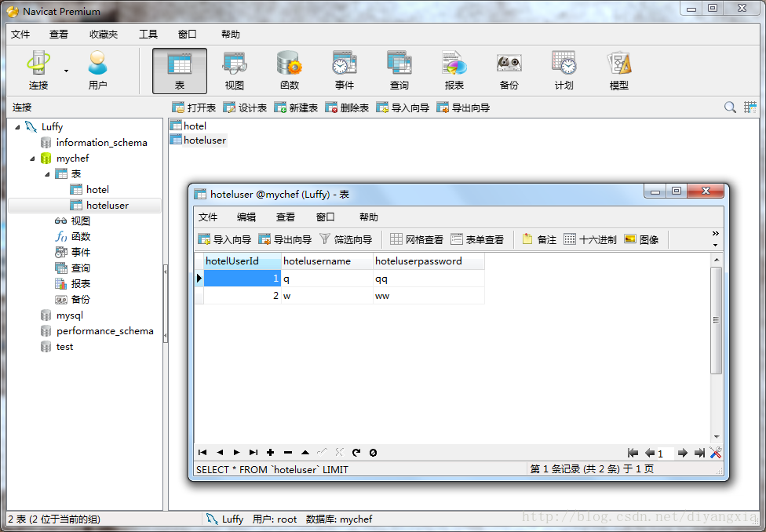Edit the page number field
766x532 pixels.
pos(665,454)
